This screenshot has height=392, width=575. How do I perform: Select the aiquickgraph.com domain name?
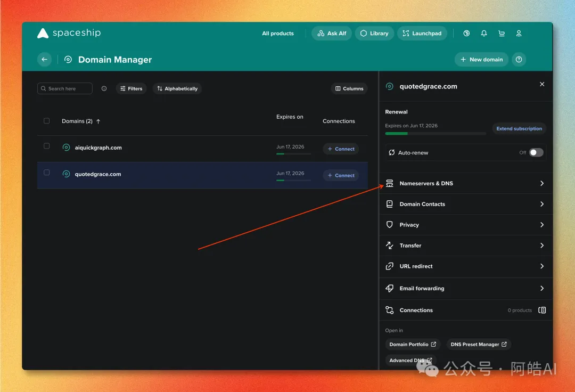(98, 148)
